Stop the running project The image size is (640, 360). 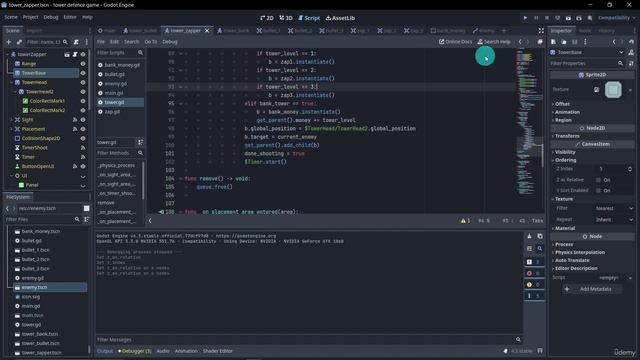tap(547, 18)
